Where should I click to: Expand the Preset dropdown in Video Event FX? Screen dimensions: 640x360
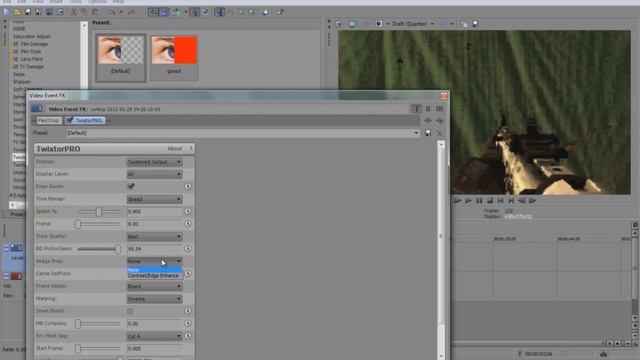416,133
